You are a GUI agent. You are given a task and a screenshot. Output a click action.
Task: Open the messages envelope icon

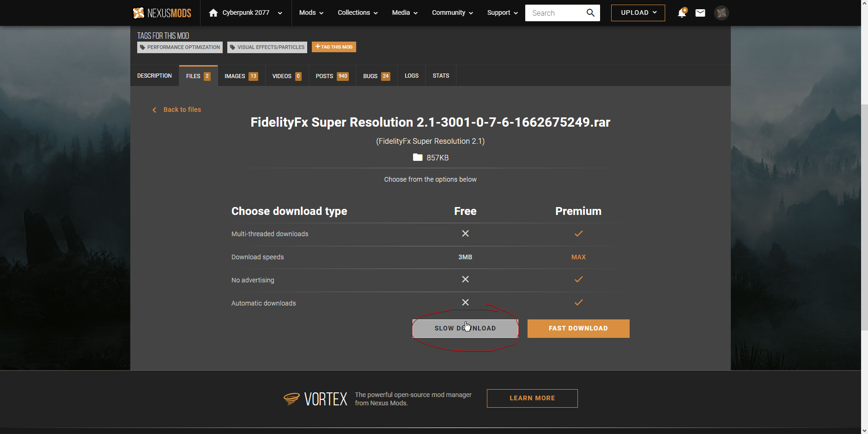pos(700,13)
